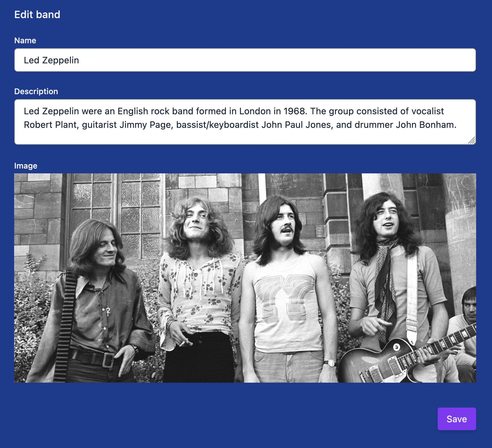Click the Edit band heading
492x448 pixels.
pyautogui.click(x=37, y=14)
